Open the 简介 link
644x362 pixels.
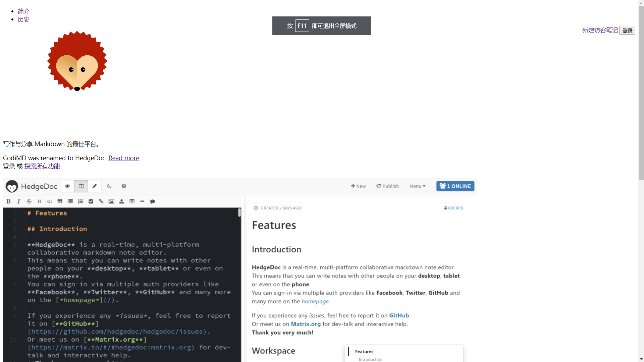[x=23, y=11]
